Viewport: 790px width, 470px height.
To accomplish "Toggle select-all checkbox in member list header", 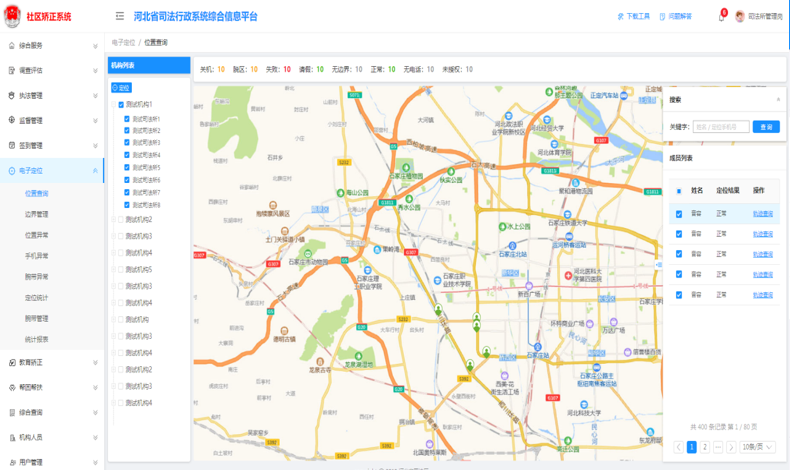I will point(679,190).
